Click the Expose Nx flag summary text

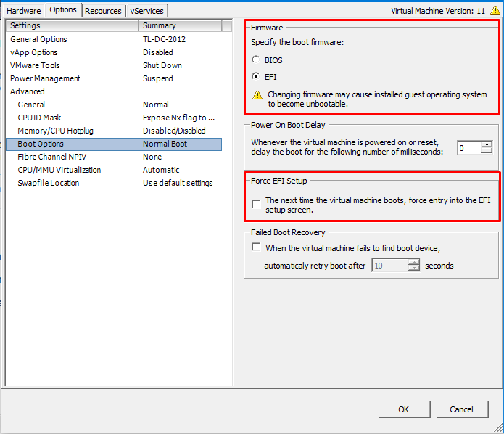(178, 118)
